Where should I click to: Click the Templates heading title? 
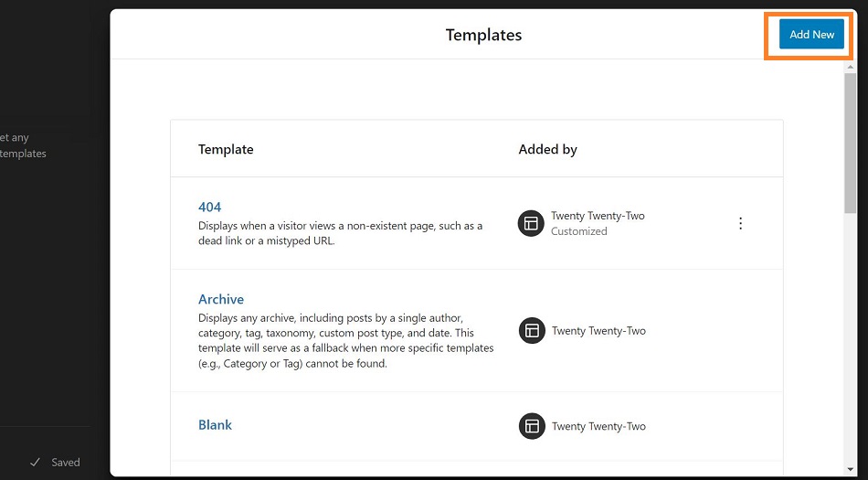(484, 35)
